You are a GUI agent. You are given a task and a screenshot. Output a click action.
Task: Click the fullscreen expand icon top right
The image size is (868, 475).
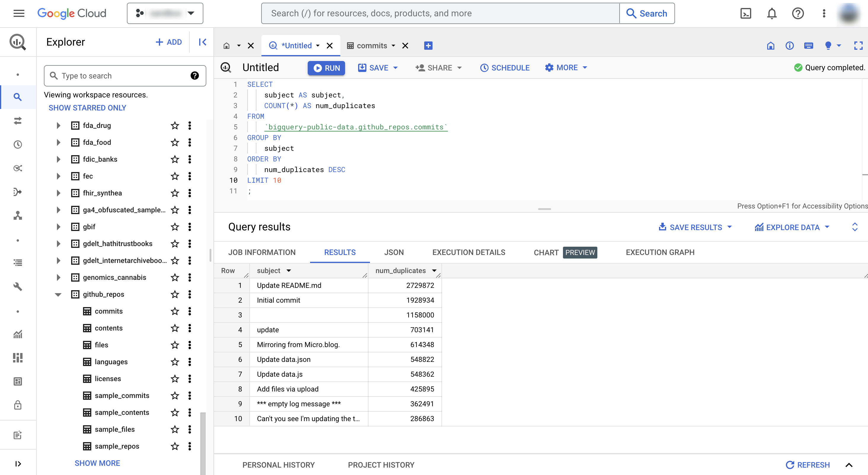(x=859, y=46)
